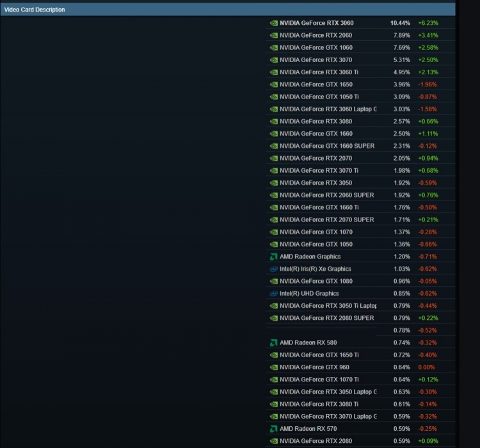
Task: Select the NVIDIA GeForce GTX 1660 SUPER entry
Action: [x=326, y=146]
